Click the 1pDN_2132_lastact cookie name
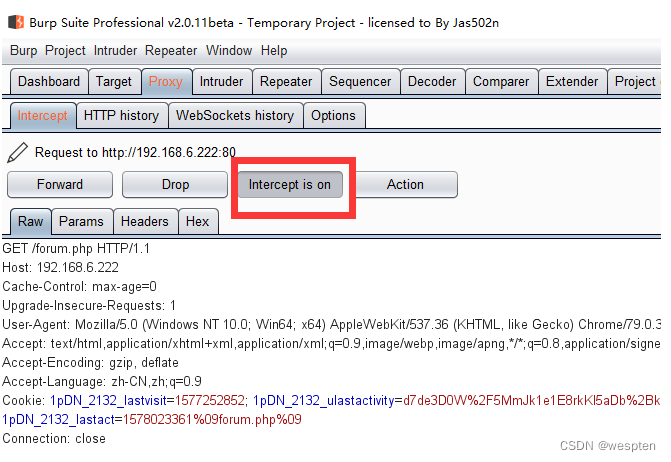 59,420
